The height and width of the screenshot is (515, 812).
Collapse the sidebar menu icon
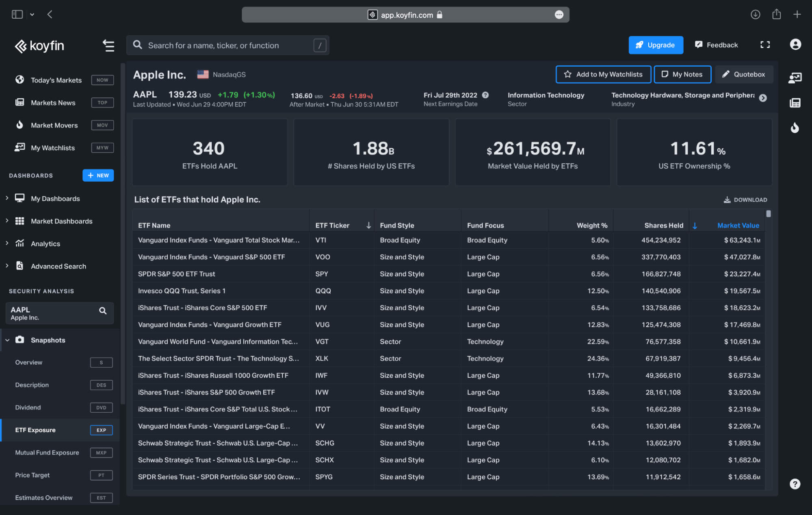point(108,45)
